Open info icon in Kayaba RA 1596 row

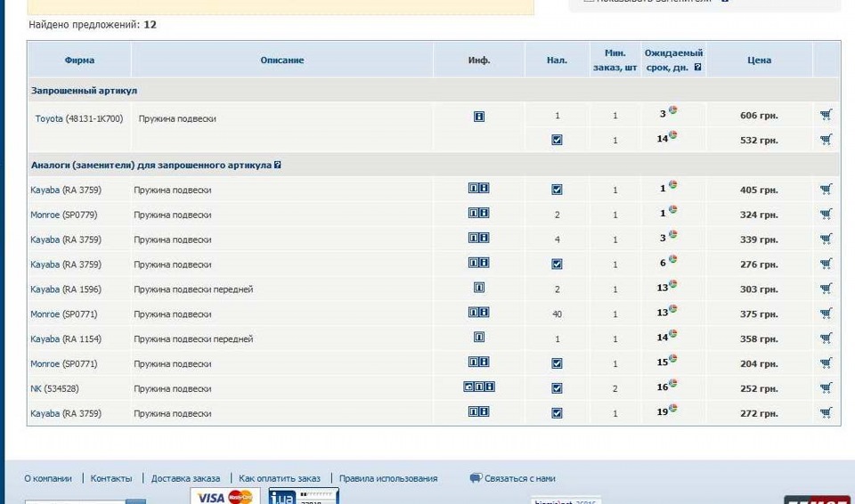click(x=479, y=288)
